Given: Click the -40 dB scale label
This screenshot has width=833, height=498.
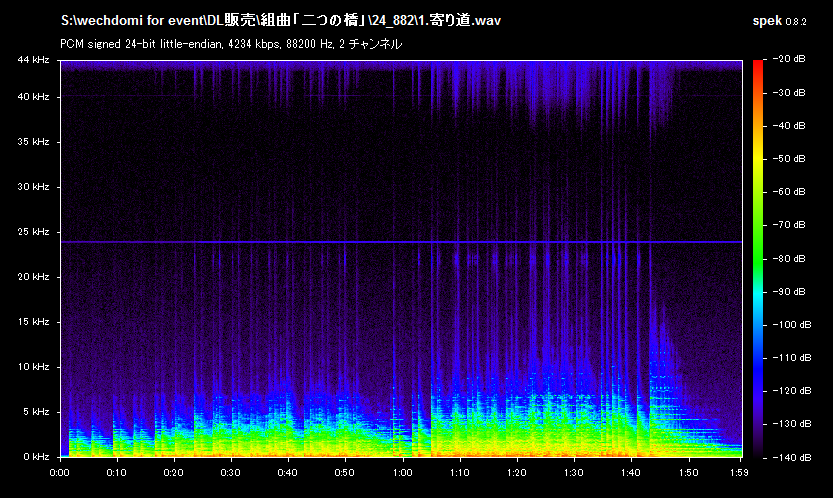Looking at the screenshot, I should click(788, 126).
